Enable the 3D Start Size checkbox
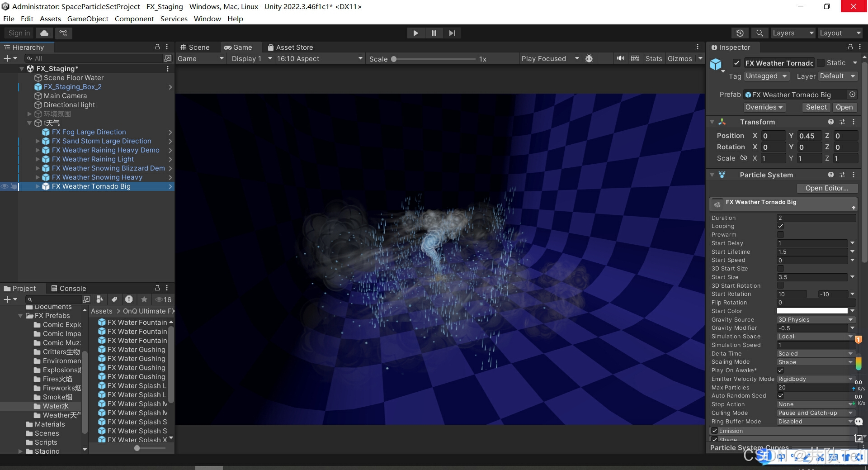 pyautogui.click(x=780, y=269)
